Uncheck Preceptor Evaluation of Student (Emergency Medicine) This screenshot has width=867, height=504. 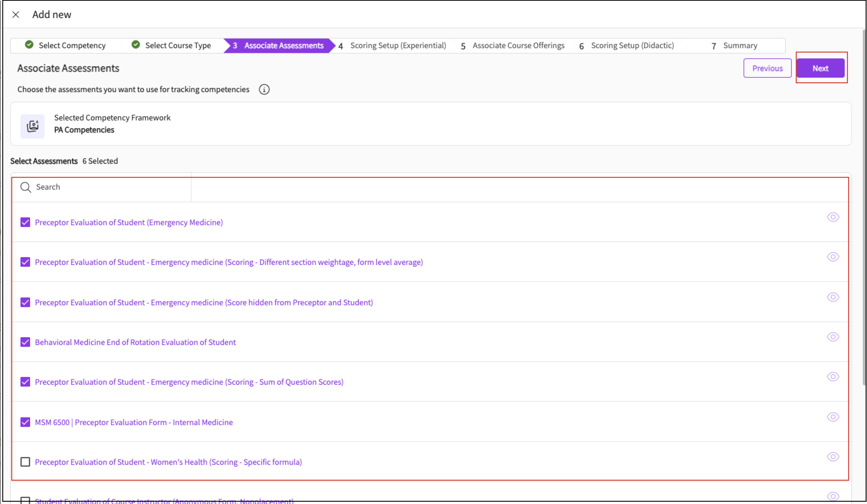coord(25,222)
